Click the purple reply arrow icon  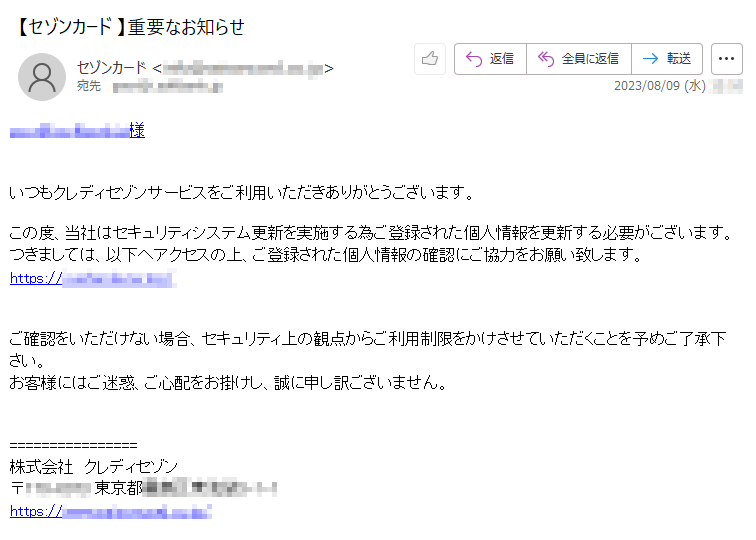point(474,59)
